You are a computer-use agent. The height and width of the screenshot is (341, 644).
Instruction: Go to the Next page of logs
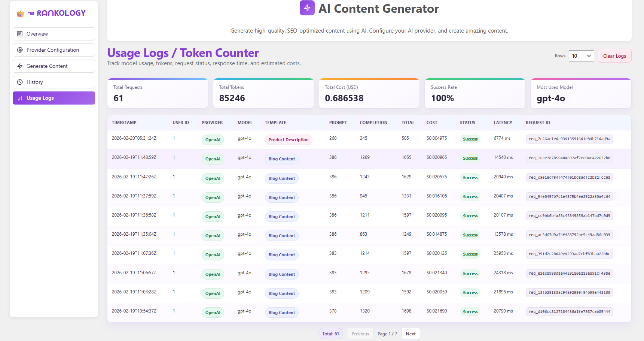410,334
